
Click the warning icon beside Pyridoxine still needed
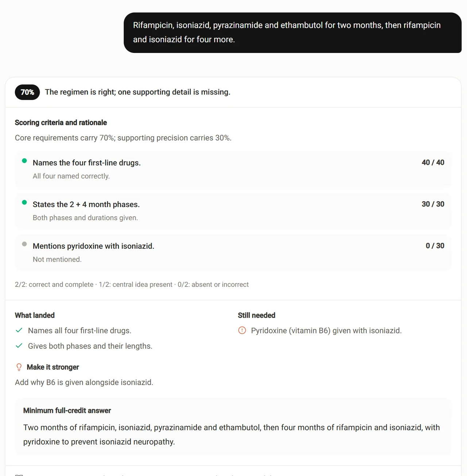click(242, 330)
